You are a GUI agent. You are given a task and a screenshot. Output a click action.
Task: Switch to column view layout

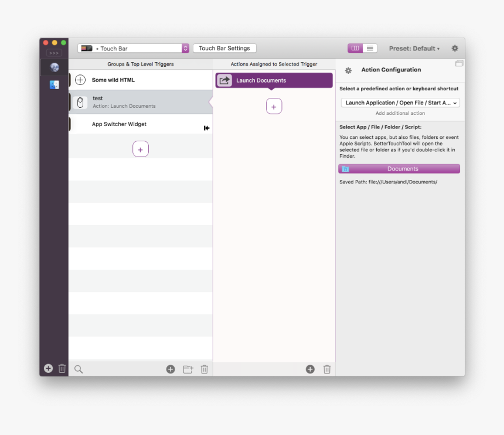pyautogui.click(x=355, y=48)
